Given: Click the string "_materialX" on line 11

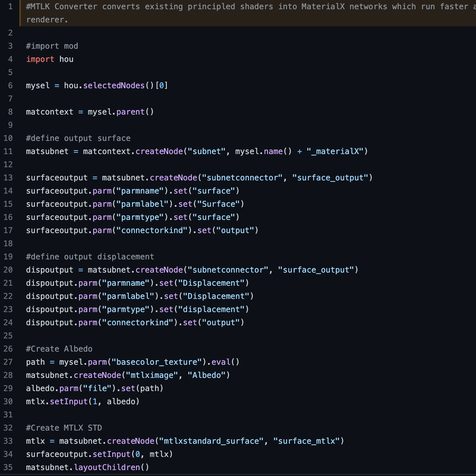Looking at the screenshot, I should click(335, 151).
